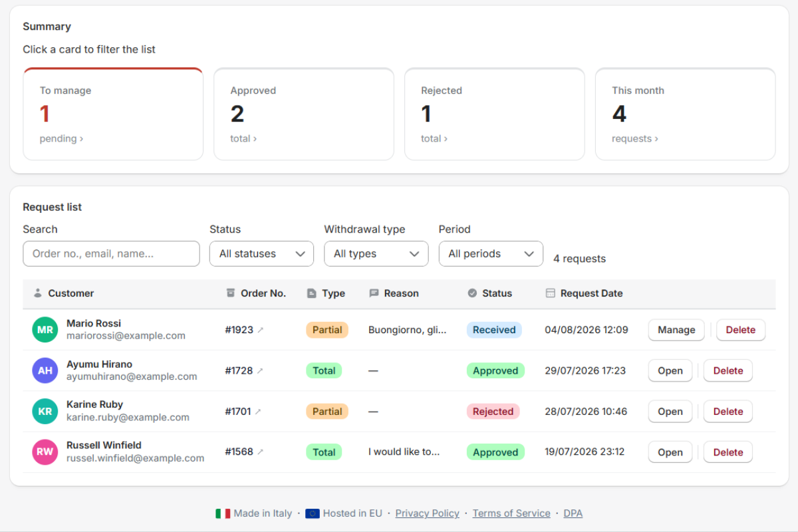Viewport: 798px width, 532px height.
Task: Click order number #1568
Action: tap(239, 452)
